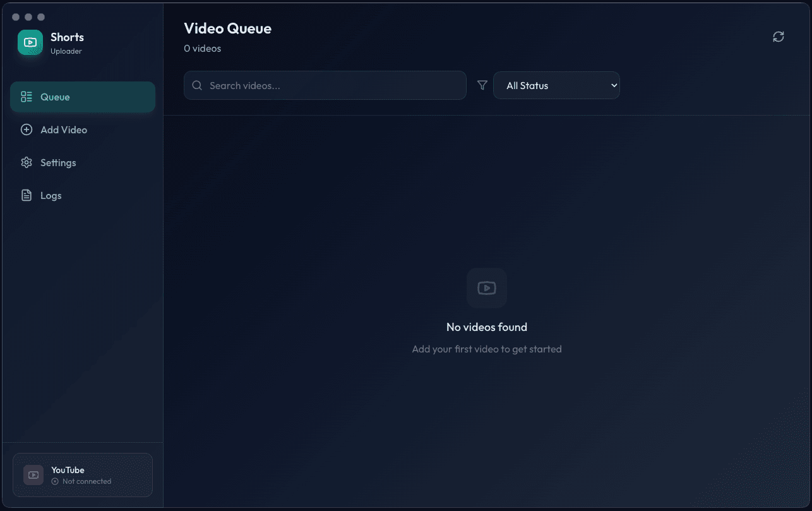Screen dimensions: 812x511
Task: Open the Logs section
Action: (51, 195)
